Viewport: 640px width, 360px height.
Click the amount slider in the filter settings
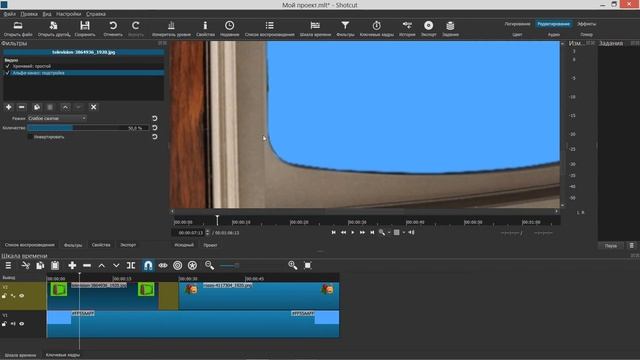pyautogui.click(x=88, y=128)
